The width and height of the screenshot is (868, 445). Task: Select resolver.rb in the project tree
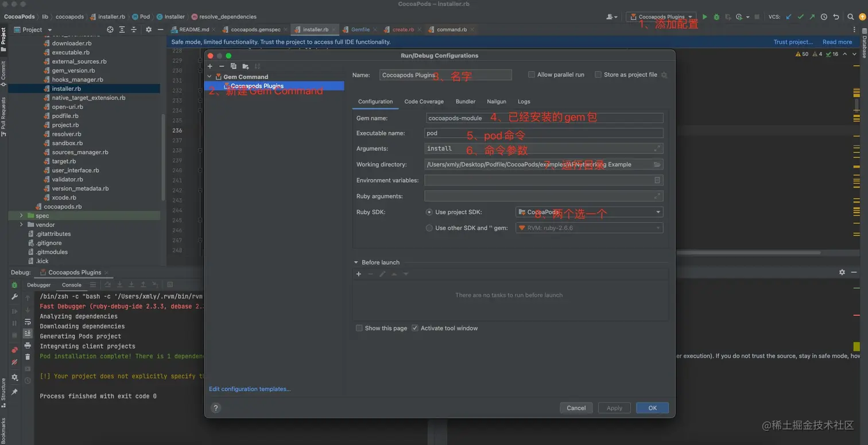[67, 134]
